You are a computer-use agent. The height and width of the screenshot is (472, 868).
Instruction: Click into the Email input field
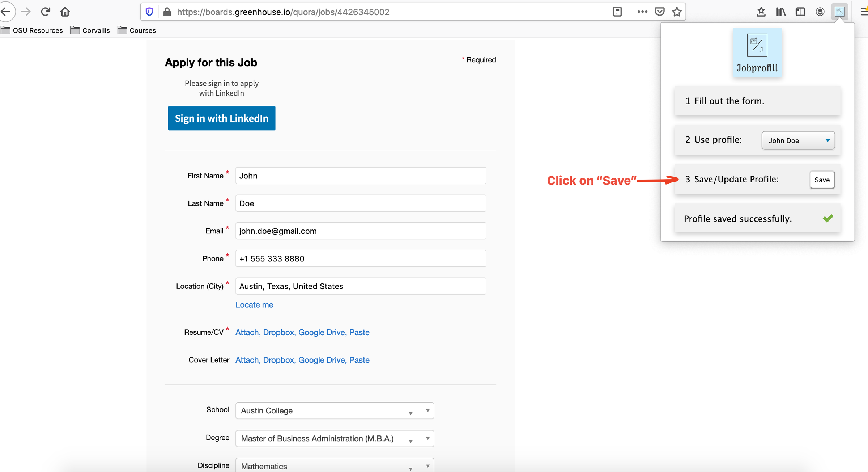[x=361, y=231]
